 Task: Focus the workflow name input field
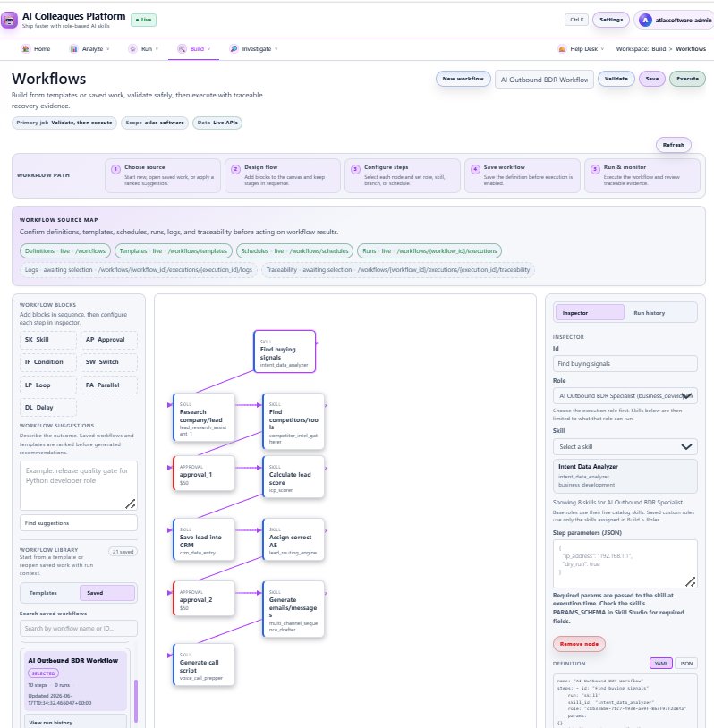point(544,80)
